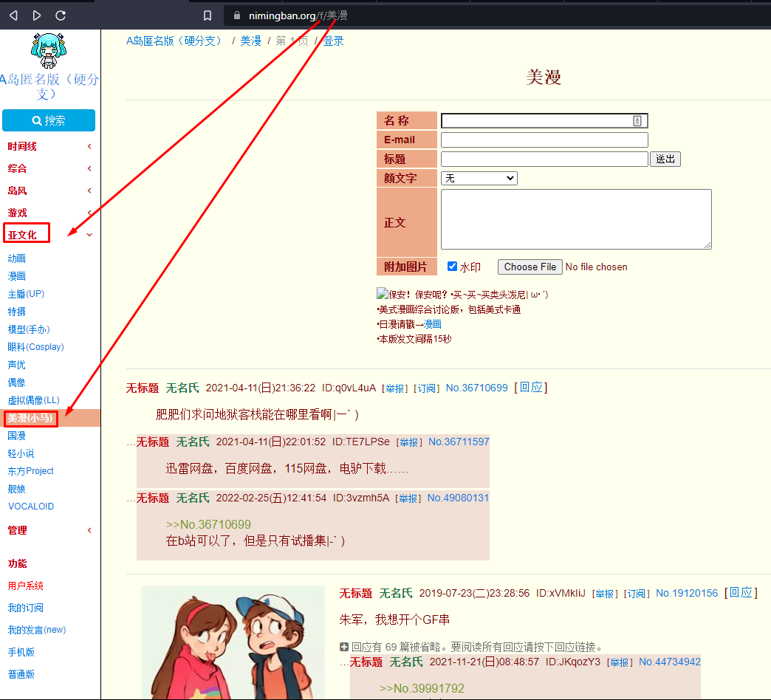
Task: Go forward using the browser forward arrow
Action: [37, 16]
